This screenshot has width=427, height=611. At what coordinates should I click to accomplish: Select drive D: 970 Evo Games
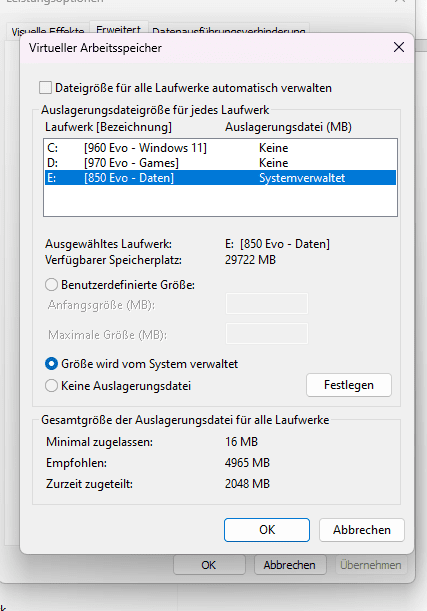click(220, 163)
